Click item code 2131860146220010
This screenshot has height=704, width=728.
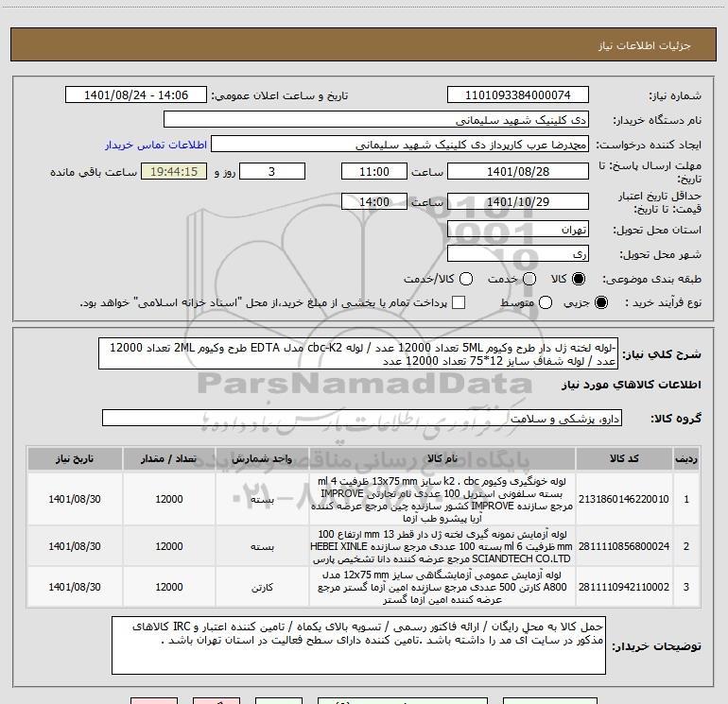pos(624,499)
